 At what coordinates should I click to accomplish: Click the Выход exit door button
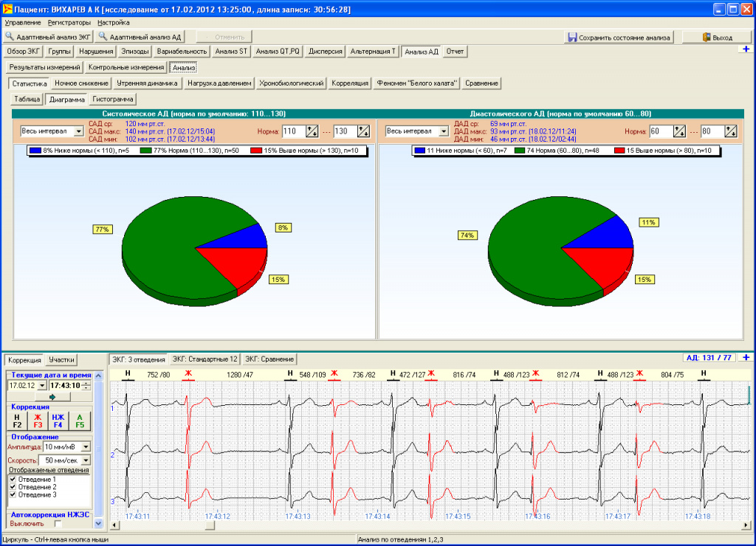pyautogui.click(x=717, y=37)
